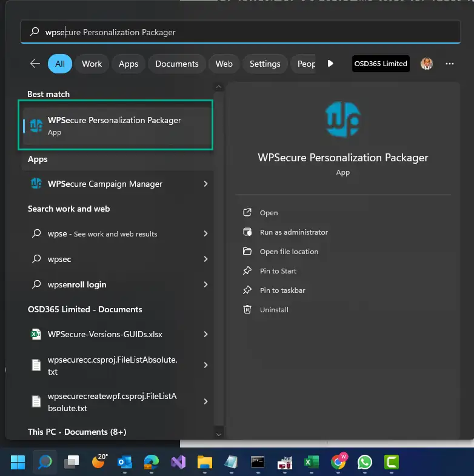Click the taskbar Search icon
This screenshot has width=474, height=476.
pos(45,462)
